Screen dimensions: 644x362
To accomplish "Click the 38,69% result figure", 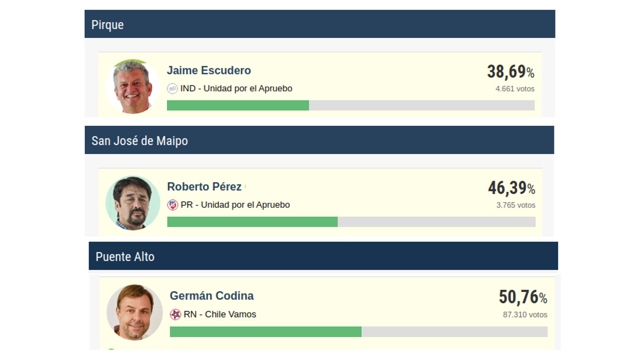I will click(x=511, y=72).
